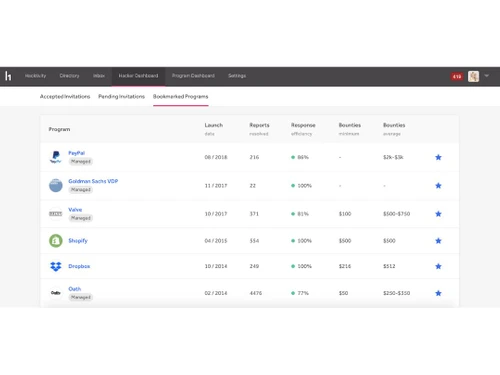Click the Dropbox logo icon
Screen dimensions: 500x375
(56, 266)
